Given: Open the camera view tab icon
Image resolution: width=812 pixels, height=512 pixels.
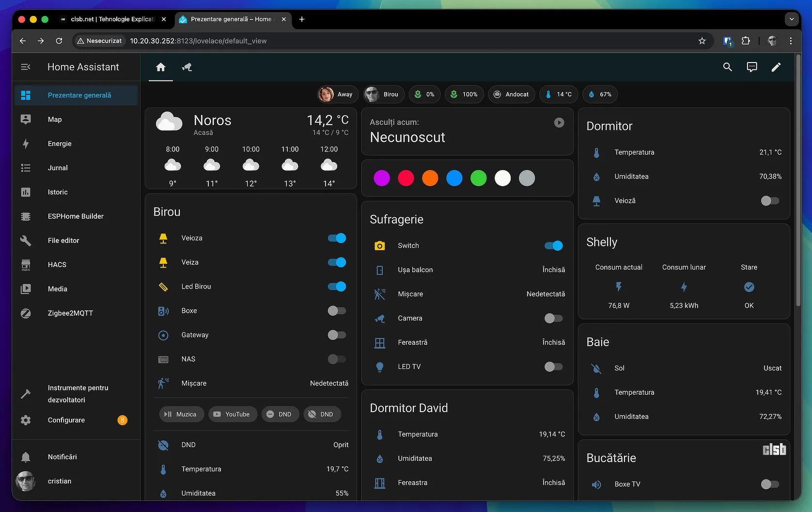Looking at the screenshot, I should point(187,67).
